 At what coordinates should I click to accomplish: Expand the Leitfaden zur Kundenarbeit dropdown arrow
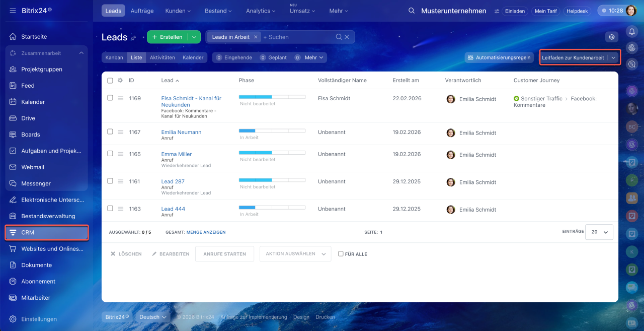(613, 58)
